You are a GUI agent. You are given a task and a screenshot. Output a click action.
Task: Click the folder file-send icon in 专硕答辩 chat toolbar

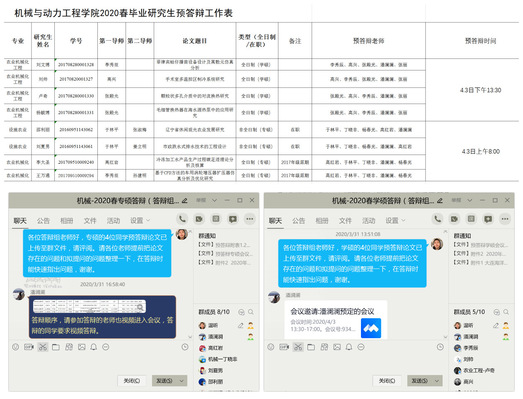(x=56, y=347)
